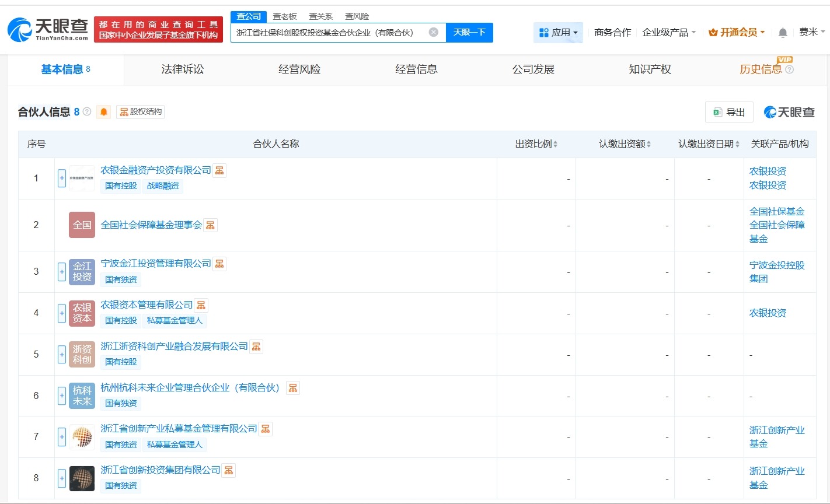The image size is (830, 504).
Task: Click the Excel export icon on 导出 button
Action: coord(718,112)
